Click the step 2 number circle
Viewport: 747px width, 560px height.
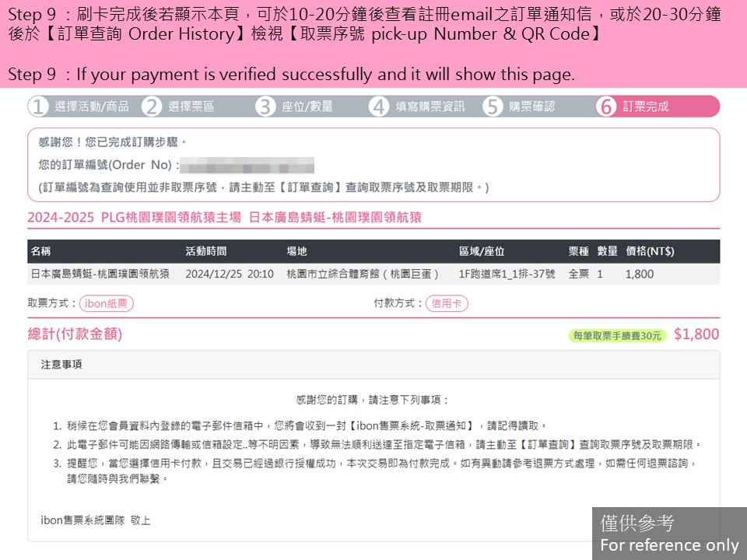[x=152, y=107]
